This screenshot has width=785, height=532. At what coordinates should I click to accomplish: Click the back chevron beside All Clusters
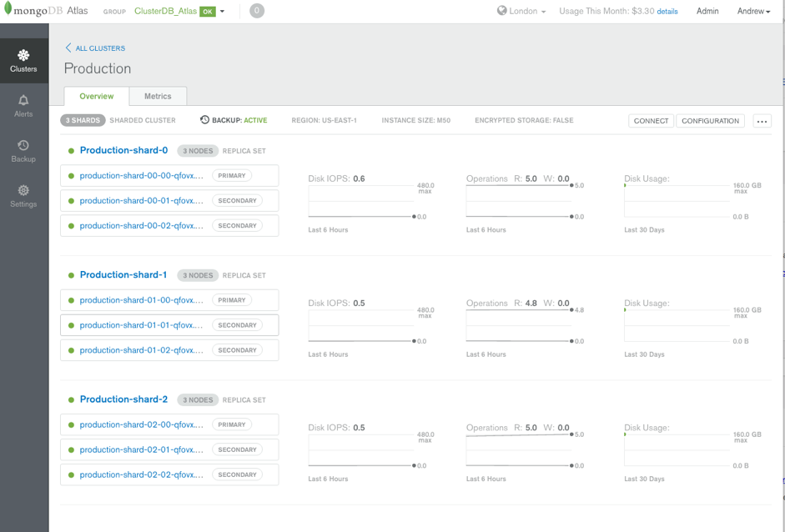(x=68, y=48)
